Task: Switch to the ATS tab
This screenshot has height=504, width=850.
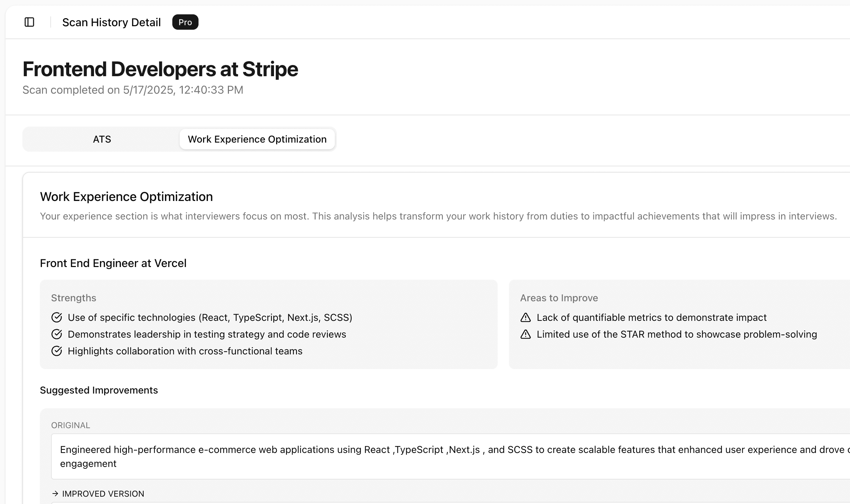Action: [x=101, y=139]
